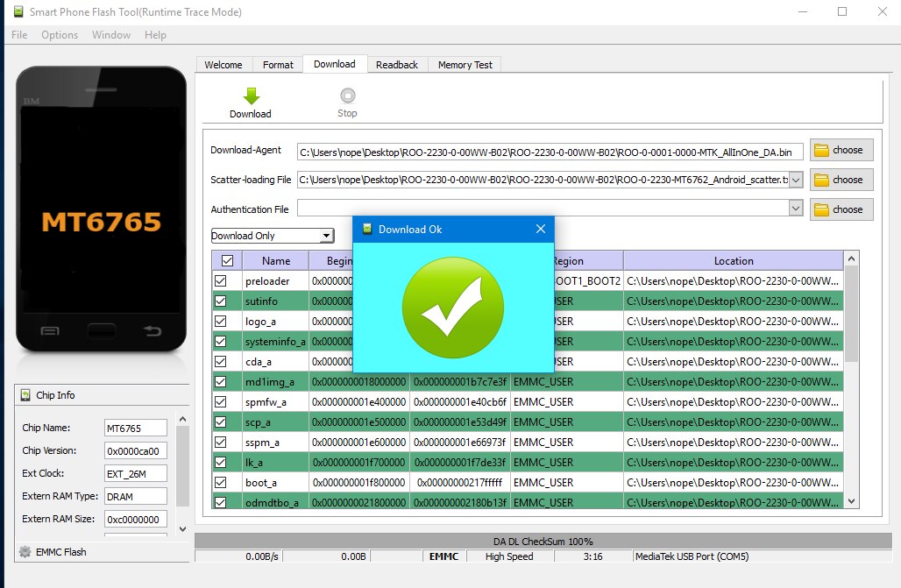Uncheck the lk_a partition checkbox
Screen dimensions: 901x588
pyautogui.click(x=221, y=462)
